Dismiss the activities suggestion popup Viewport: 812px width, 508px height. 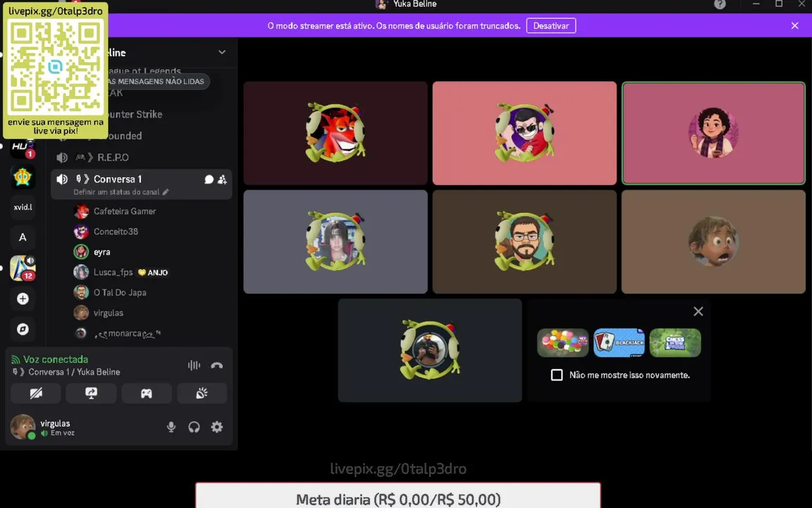(698, 311)
